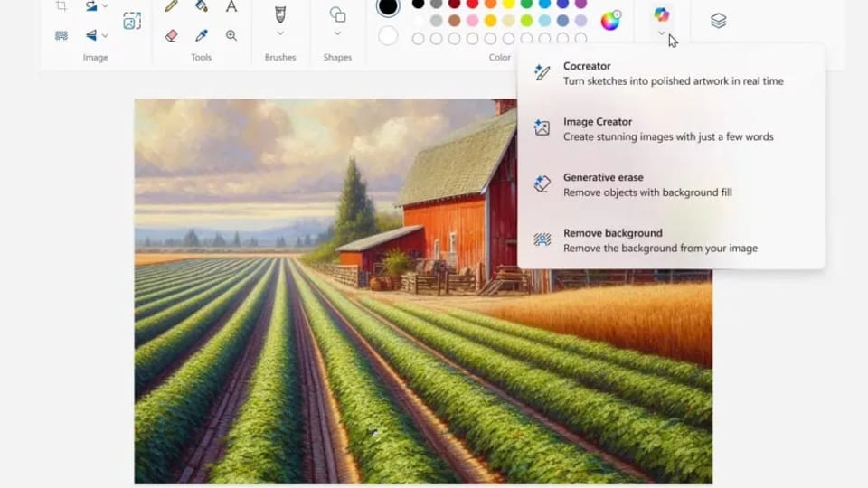Select the Text tool

231,6
